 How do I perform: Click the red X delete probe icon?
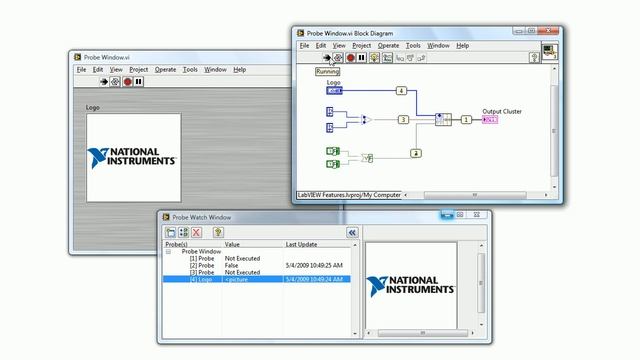196,232
